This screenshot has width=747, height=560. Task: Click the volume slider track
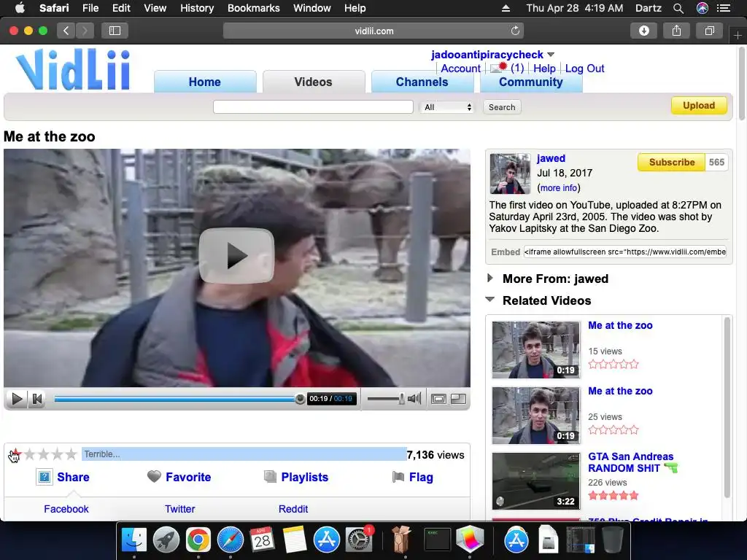point(386,399)
